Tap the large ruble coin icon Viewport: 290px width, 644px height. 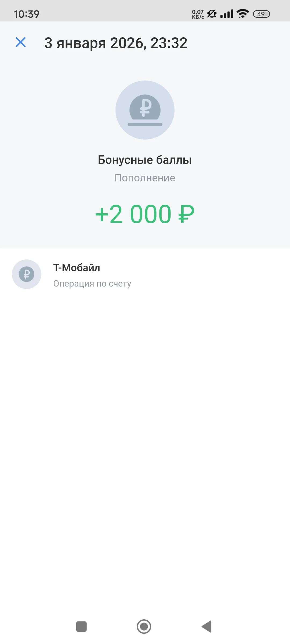(145, 110)
